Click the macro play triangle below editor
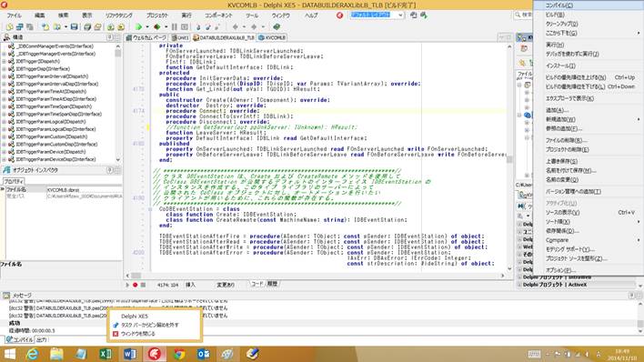 (x=127, y=285)
